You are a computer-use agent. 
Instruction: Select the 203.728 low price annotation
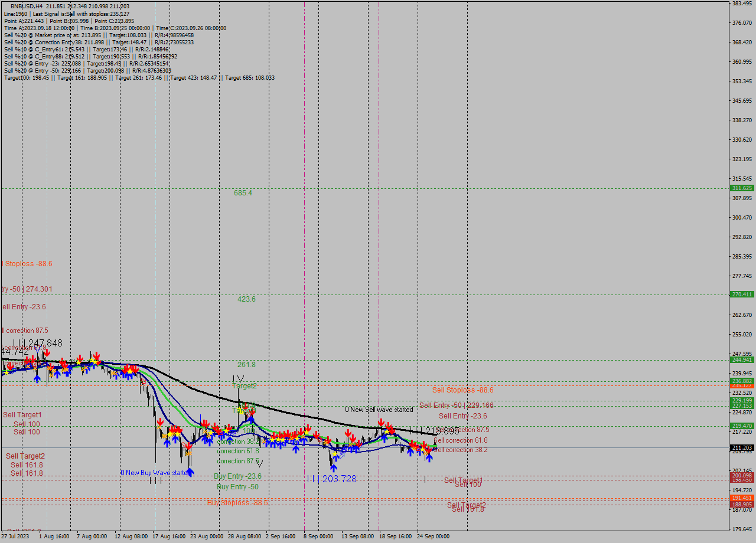click(340, 479)
